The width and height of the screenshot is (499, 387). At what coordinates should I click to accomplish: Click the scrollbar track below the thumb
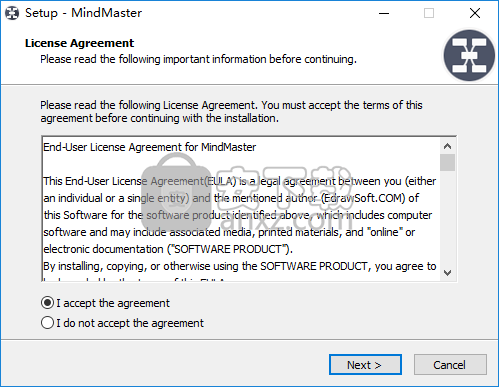click(x=447, y=218)
